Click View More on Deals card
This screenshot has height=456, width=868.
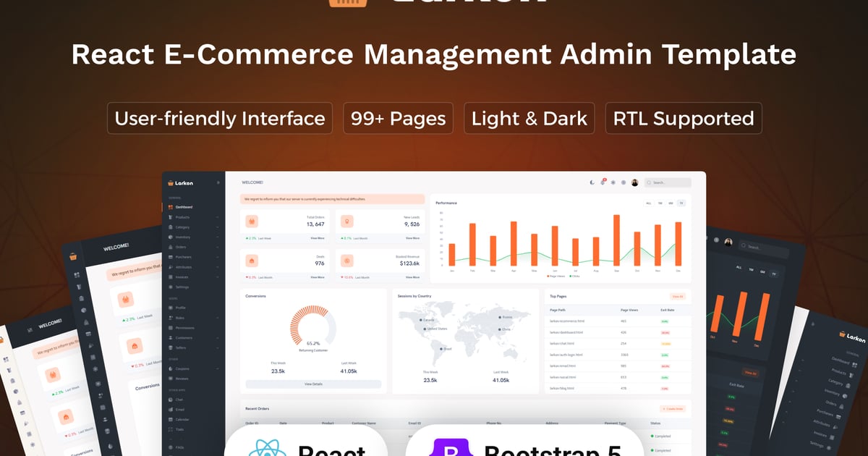pyautogui.click(x=318, y=277)
